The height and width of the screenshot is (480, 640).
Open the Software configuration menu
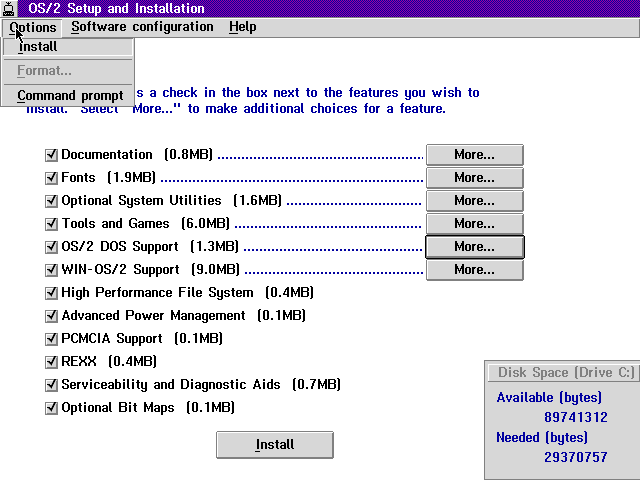coord(142,27)
